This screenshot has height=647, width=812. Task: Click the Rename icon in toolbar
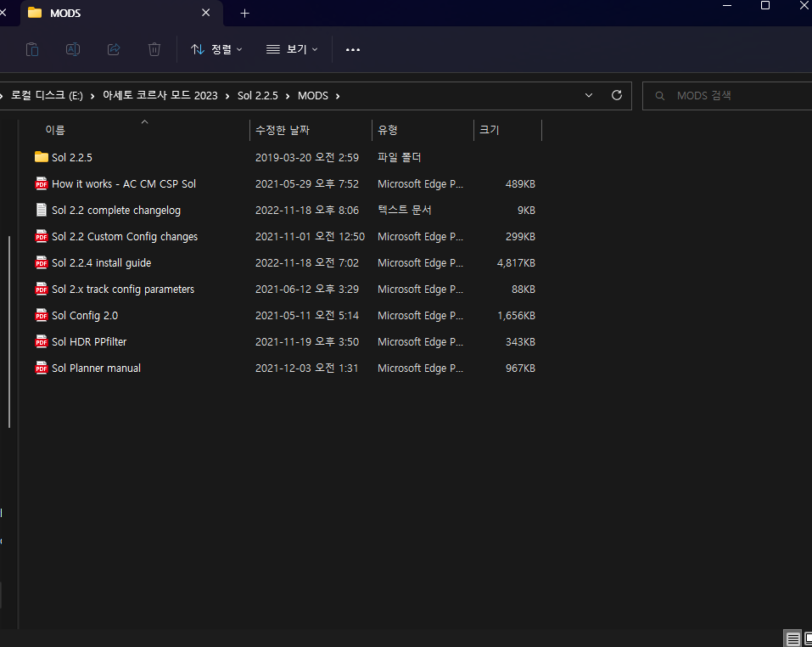coord(73,49)
